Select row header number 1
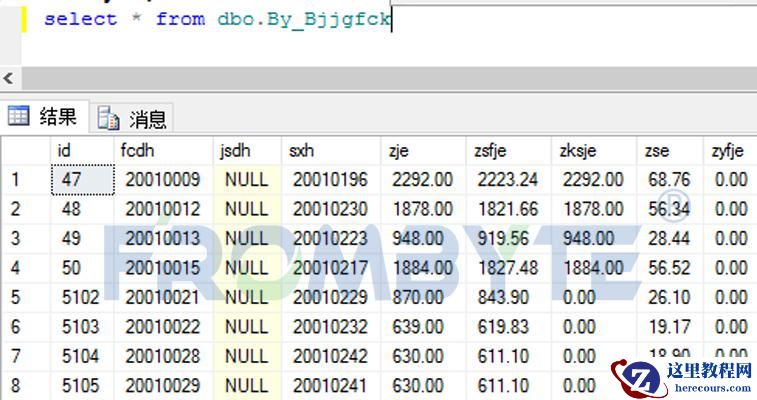 26,179
